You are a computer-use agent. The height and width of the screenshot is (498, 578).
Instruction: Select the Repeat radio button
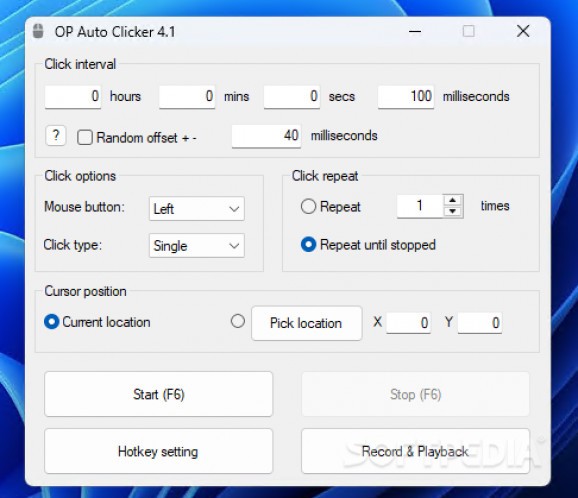tap(308, 206)
